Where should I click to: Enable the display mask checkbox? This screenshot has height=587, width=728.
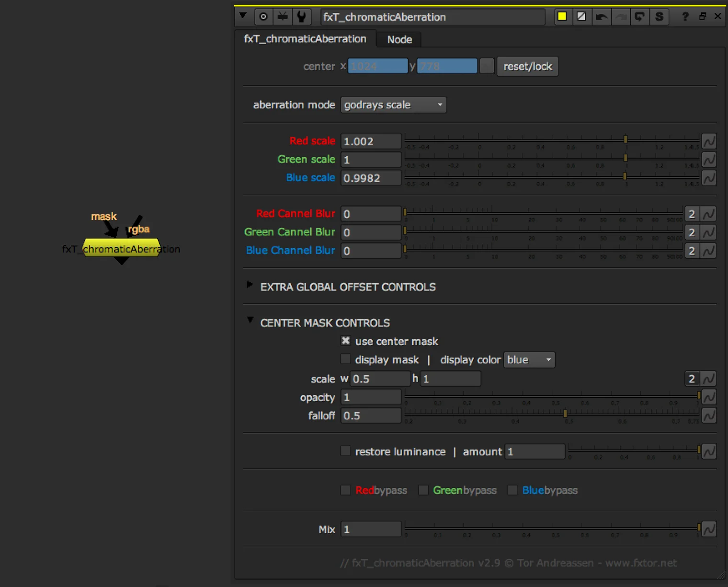point(345,359)
